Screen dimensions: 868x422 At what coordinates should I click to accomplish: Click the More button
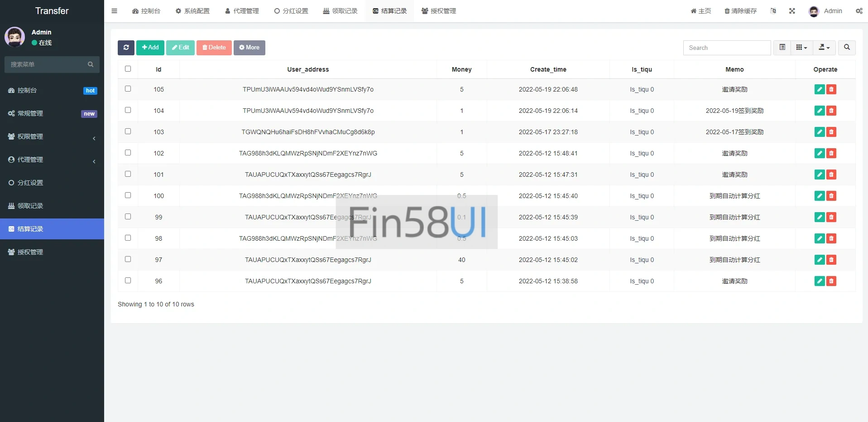point(249,48)
